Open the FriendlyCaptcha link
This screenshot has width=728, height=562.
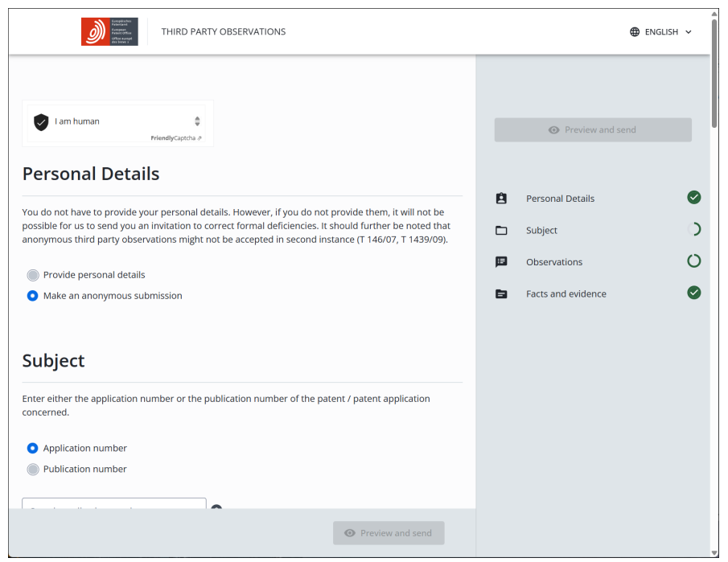pyautogui.click(x=175, y=138)
